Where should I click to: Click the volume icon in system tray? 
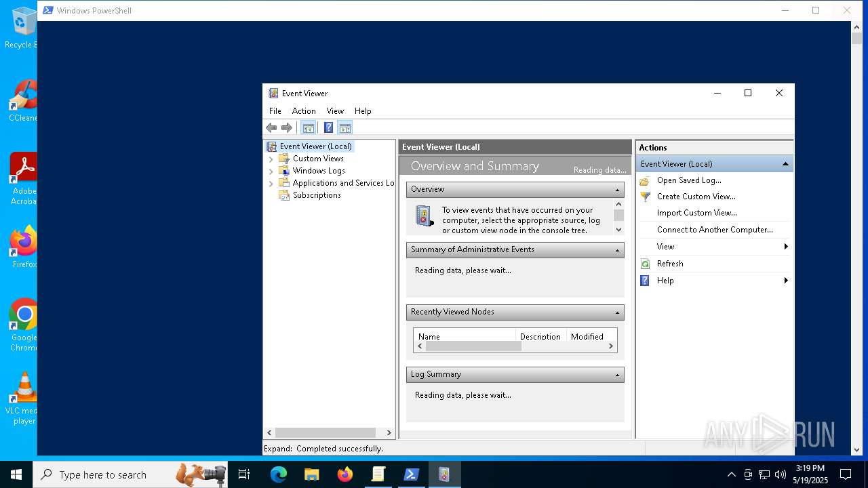(x=781, y=474)
